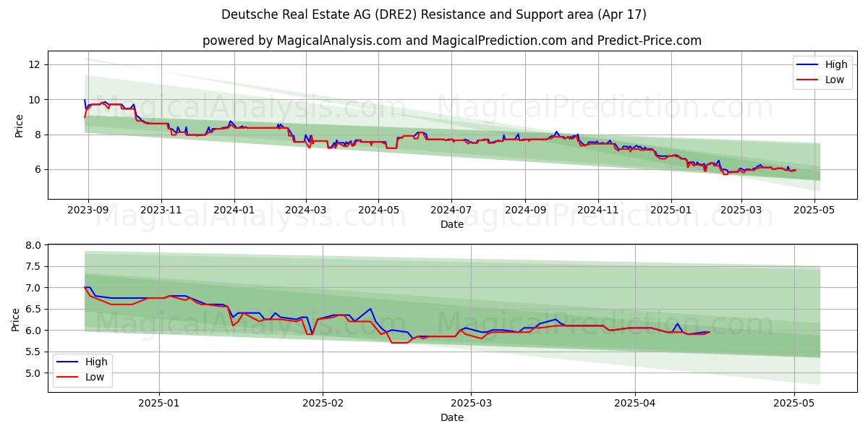Click the '2024-09' date tick label

[525, 211]
